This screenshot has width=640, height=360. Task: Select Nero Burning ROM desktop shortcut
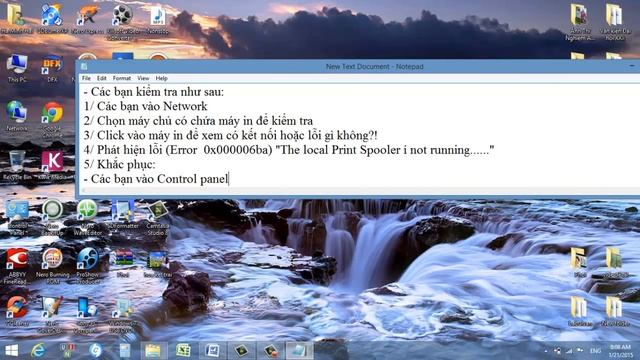52,266
